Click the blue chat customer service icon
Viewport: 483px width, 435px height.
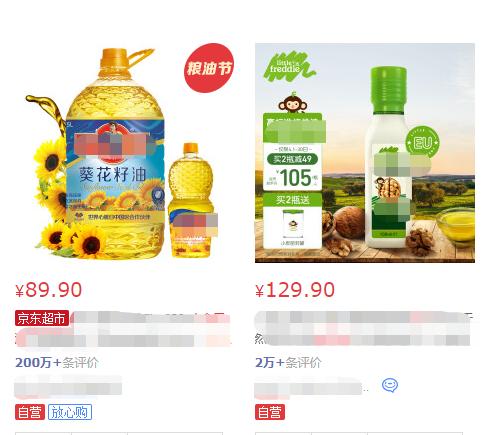coord(390,385)
